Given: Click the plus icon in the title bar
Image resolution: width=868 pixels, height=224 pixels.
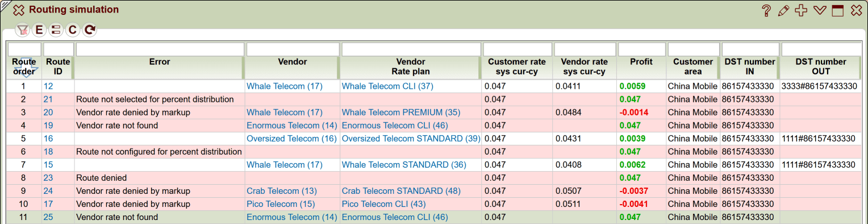Looking at the screenshot, I should coord(801,10).
